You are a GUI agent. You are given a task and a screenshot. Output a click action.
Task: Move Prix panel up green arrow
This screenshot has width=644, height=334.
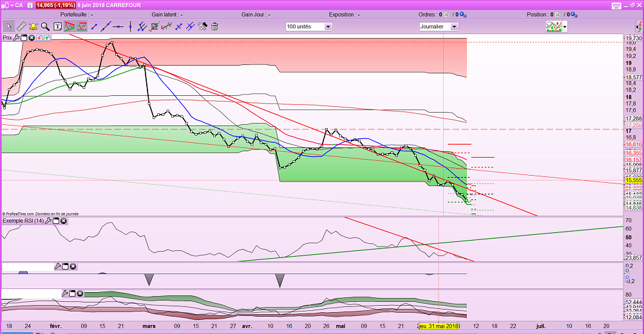(x=47, y=38)
